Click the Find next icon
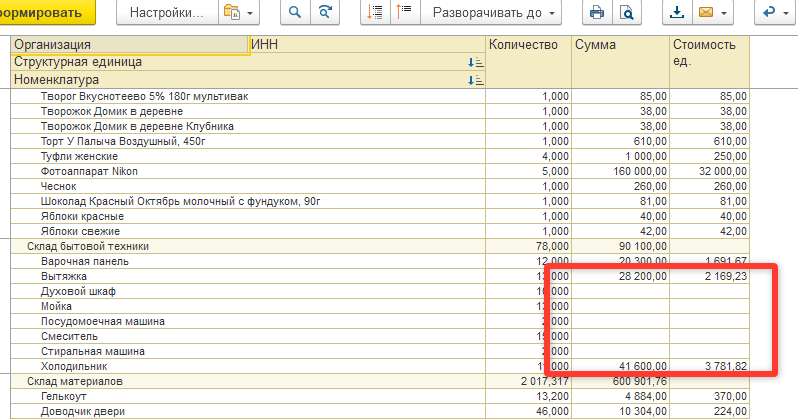Viewport: 798px width, 419px height. 325,12
